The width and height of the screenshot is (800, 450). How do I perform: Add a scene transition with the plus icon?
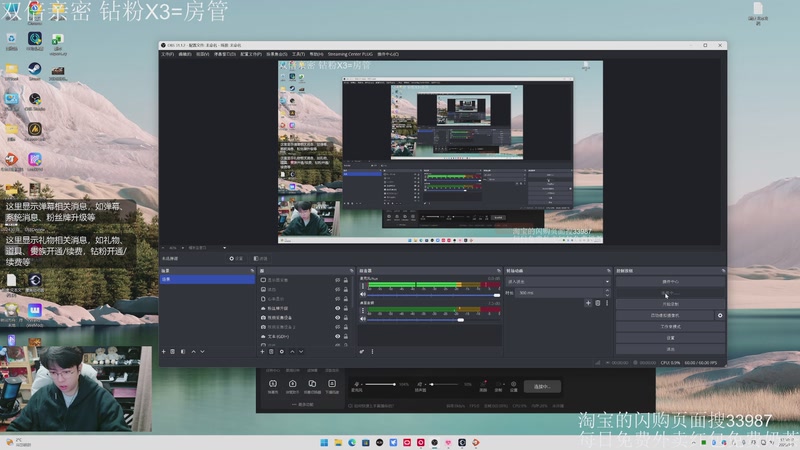coord(589,303)
